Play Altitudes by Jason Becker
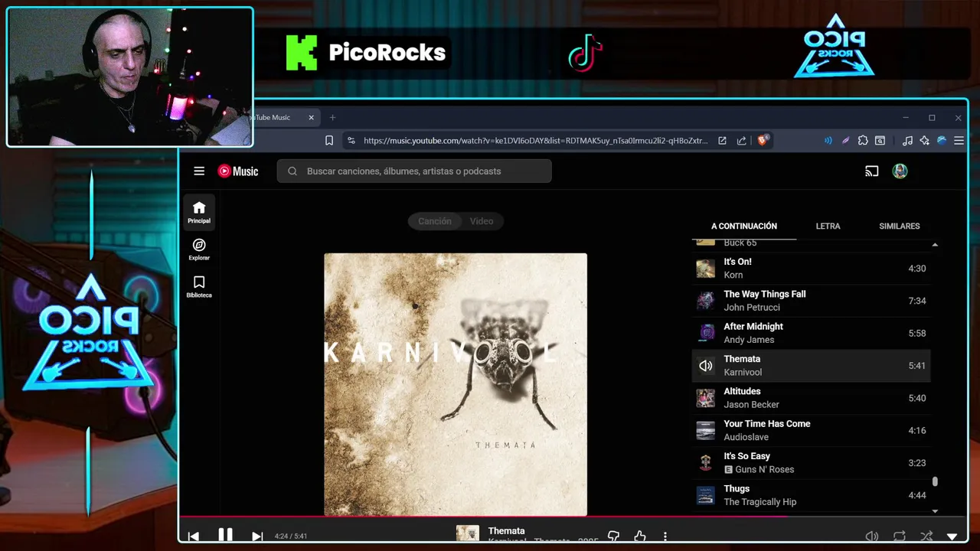Image resolution: width=980 pixels, height=551 pixels. pyautogui.click(x=812, y=398)
